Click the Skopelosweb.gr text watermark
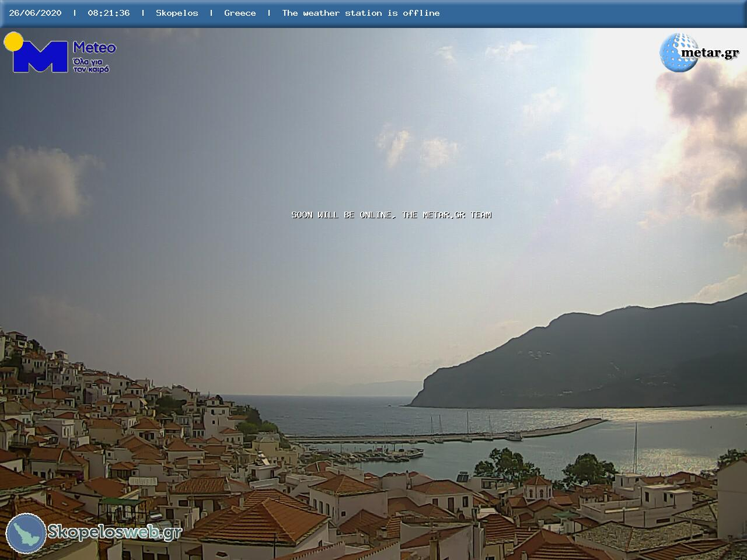 point(115,532)
